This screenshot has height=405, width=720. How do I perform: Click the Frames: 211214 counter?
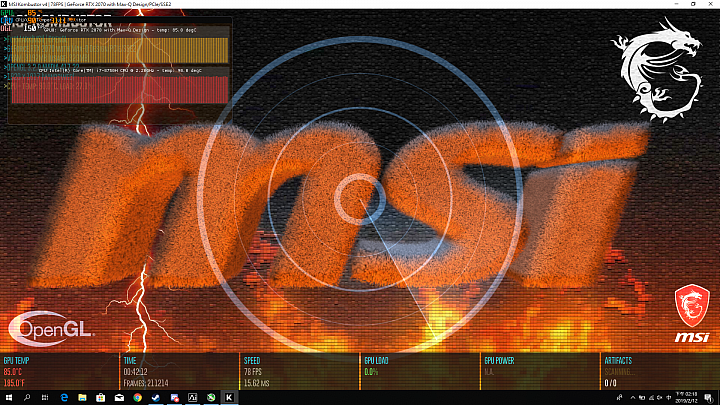(146, 383)
